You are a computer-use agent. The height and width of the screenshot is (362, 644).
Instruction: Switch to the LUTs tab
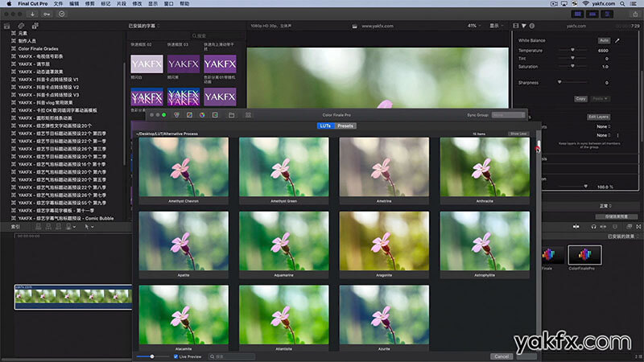tap(326, 126)
